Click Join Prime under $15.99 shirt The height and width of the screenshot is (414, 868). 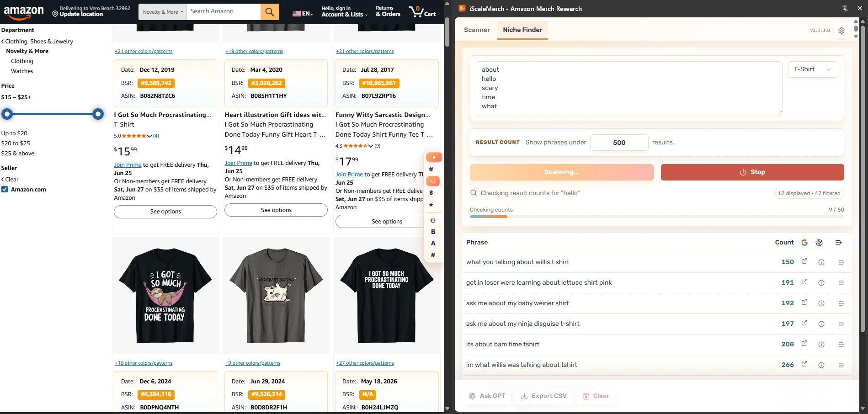(x=128, y=165)
